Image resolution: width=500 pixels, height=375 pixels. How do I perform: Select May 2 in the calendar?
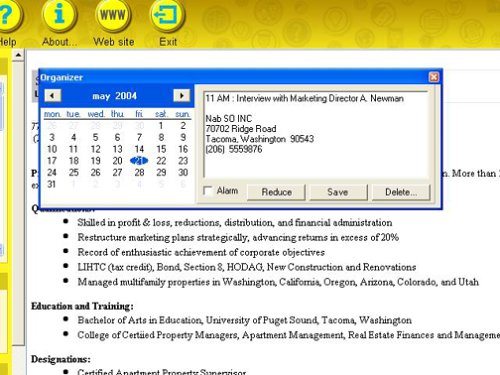[x=183, y=126]
